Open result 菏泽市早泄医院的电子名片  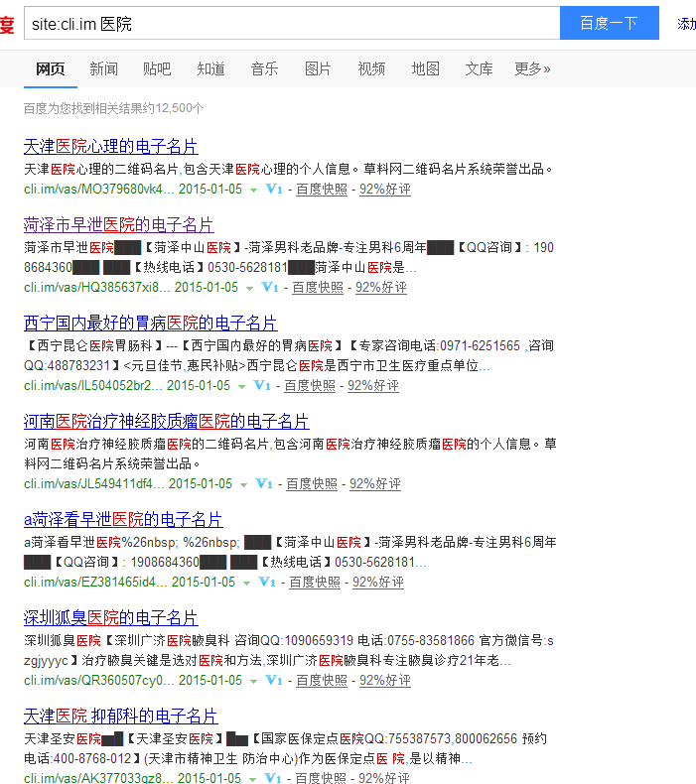click(119, 225)
